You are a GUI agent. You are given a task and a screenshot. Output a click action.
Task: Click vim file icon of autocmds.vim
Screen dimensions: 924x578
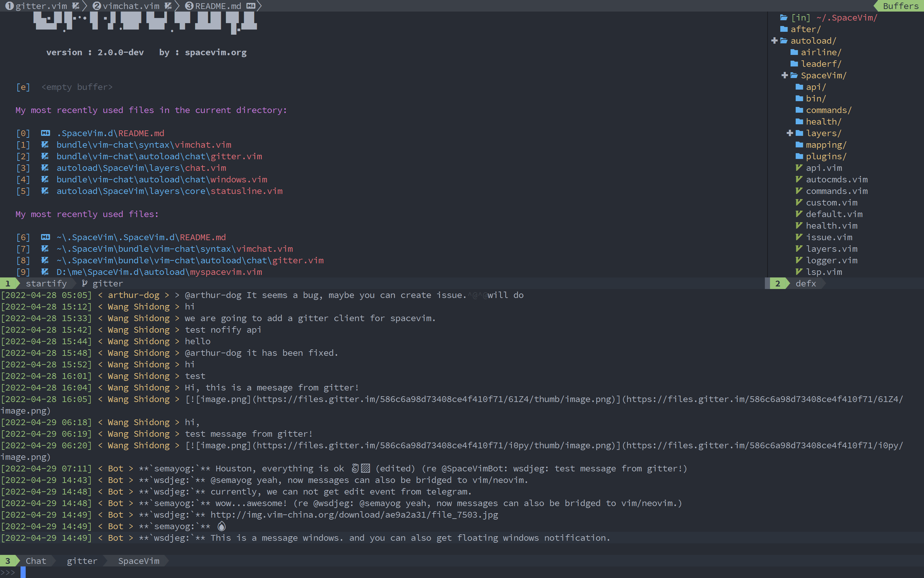point(799,179)
